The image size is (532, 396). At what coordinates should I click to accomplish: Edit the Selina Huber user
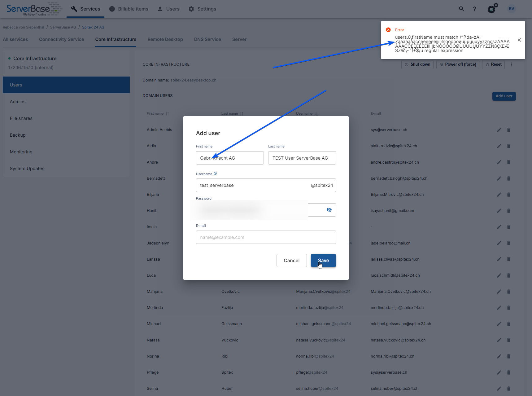click(499, 389)
